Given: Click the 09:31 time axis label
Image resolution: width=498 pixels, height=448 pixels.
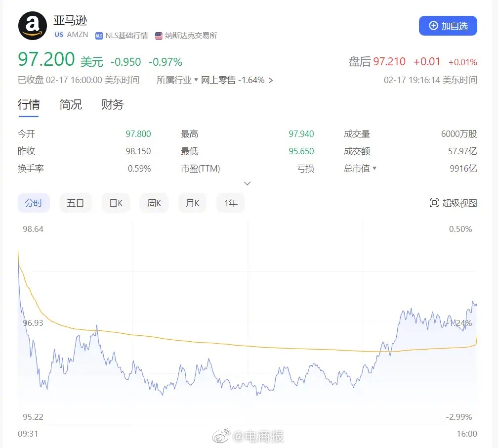Looking at the screenshot, I should coord(28,434).
